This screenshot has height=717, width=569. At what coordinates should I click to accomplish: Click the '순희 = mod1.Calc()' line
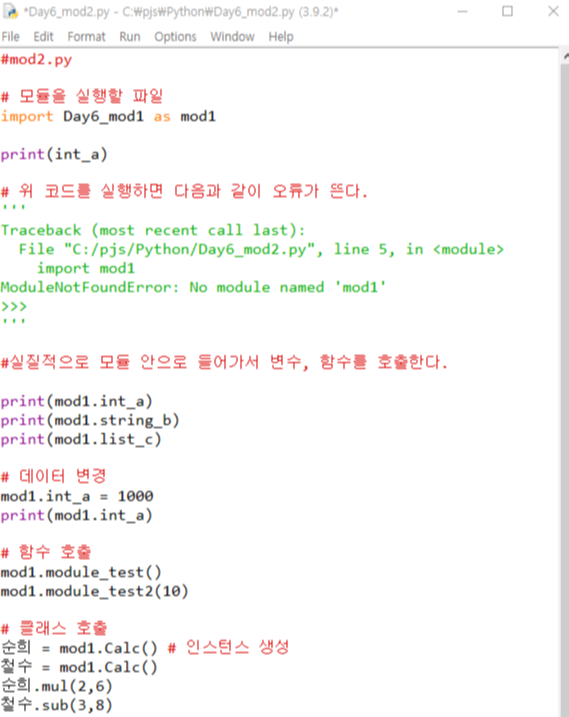coord(79,647)
